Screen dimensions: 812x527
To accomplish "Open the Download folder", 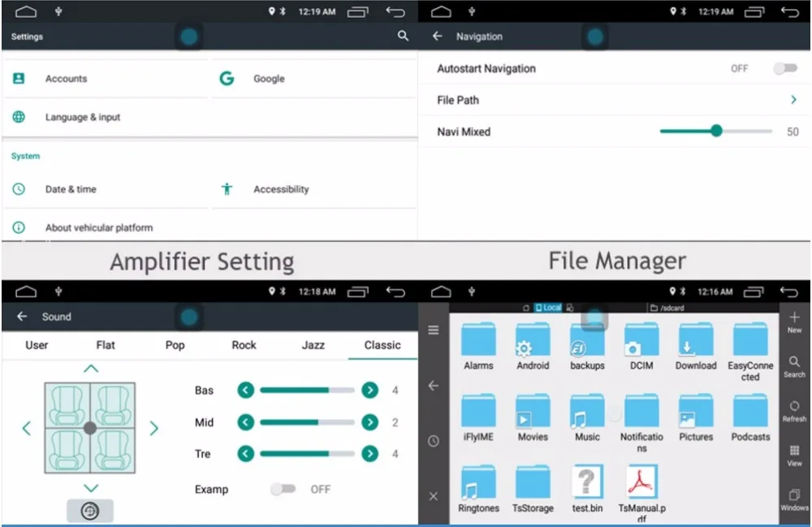I will [696, 346].
